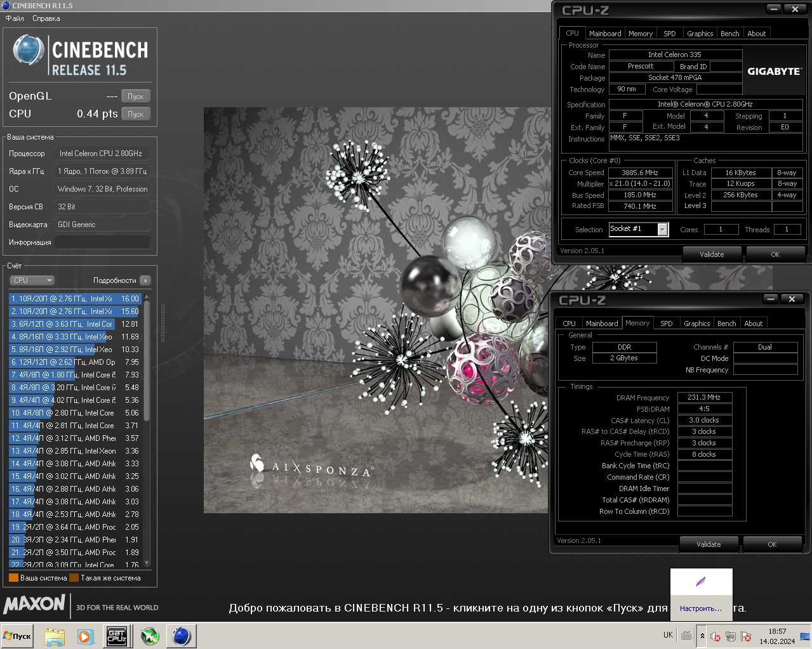This screenshot has height=649, width=812.
Task: Click Validate in the bottom CPU-Z window
Action: click(x=709, y=544)
